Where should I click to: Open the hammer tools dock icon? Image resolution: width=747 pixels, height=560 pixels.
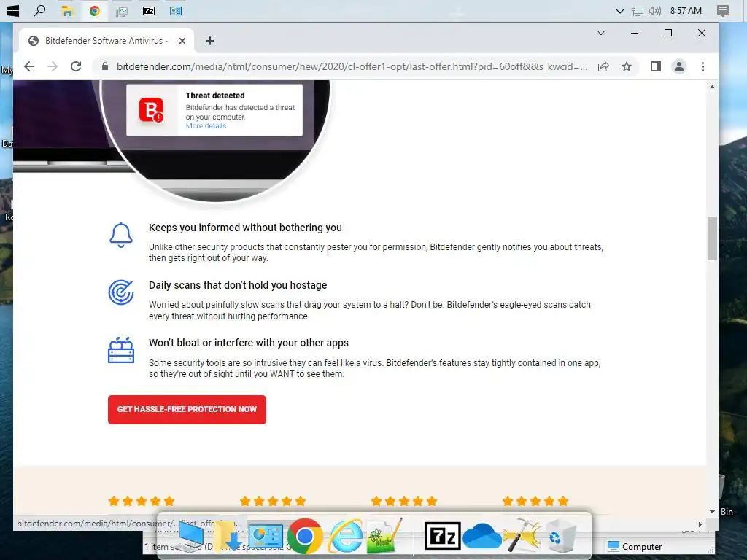[x=522, y=535]
